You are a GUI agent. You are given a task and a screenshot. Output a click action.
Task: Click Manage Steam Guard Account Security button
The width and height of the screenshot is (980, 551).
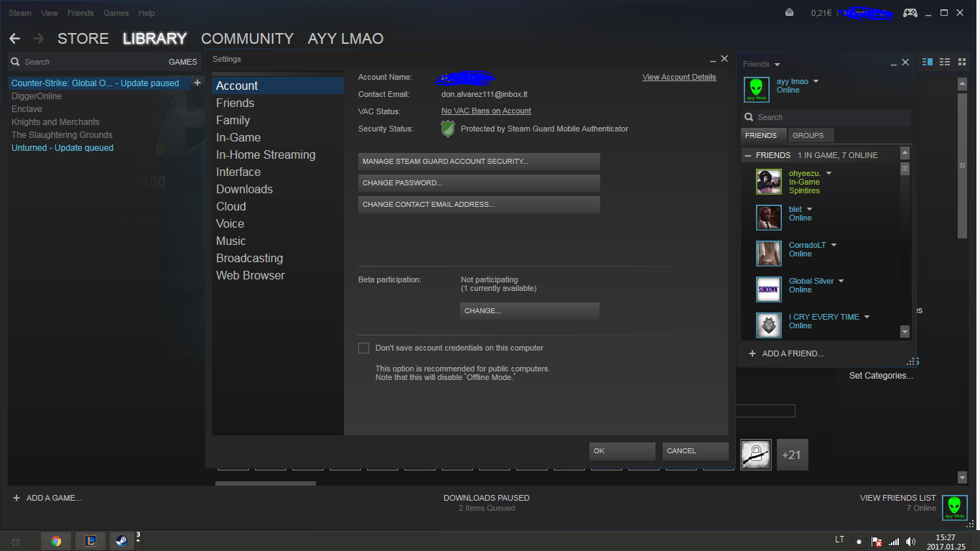[479, 162]
